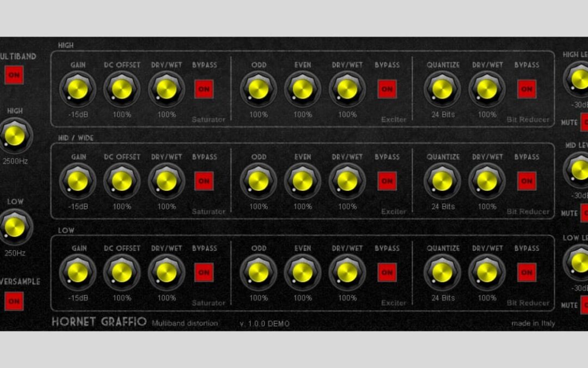Screen dimensions: 588x368
Task: Click the Low band Saturator Gain knob
Action: (78, 273)
